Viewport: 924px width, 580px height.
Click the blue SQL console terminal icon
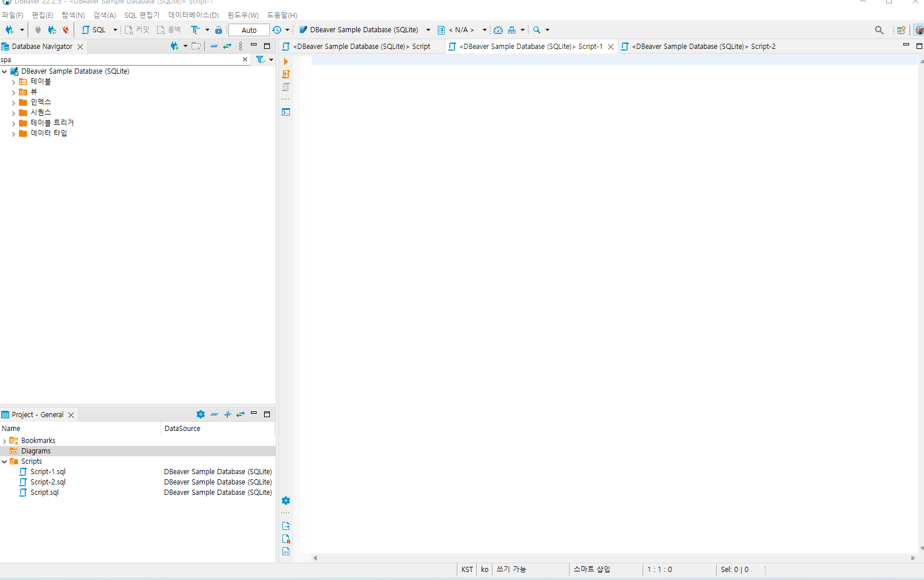pyautogui.click(x=286, y=112)
